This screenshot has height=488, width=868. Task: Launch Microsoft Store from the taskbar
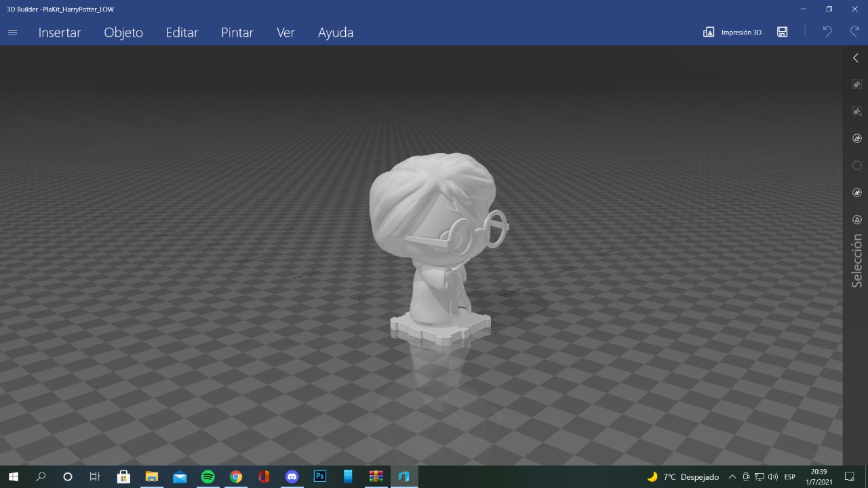click(123, 477)
